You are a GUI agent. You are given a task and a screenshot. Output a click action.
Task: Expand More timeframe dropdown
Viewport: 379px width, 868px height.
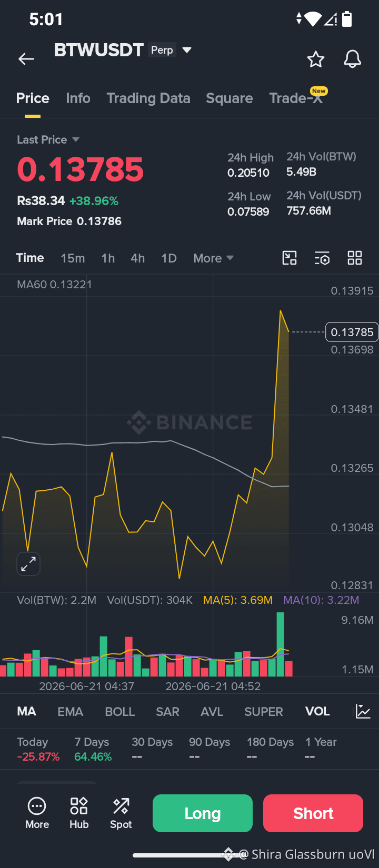213,258
